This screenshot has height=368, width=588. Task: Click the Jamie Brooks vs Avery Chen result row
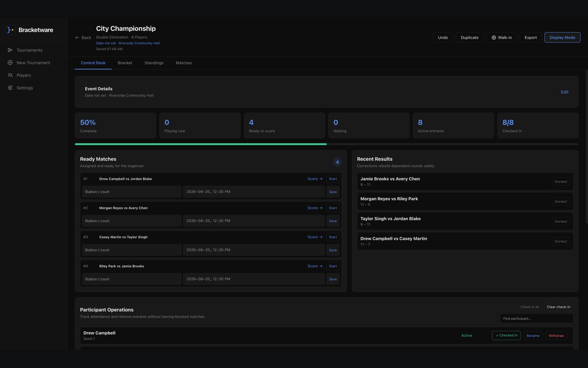coord(465,182)
